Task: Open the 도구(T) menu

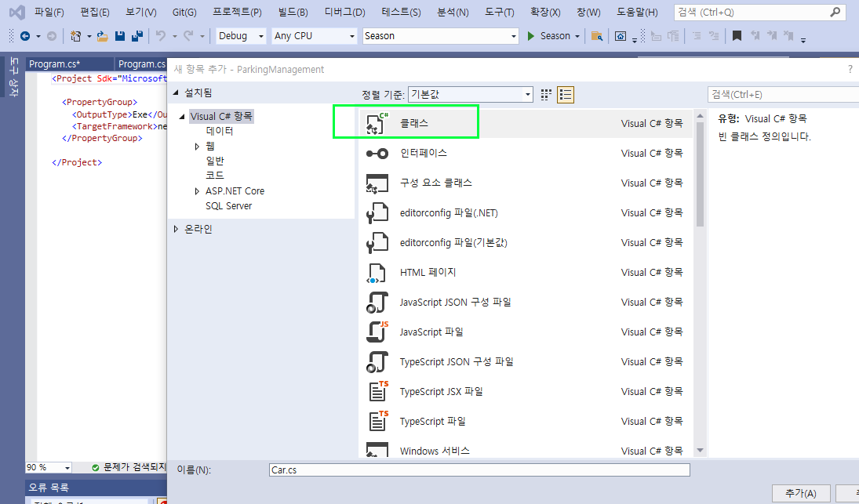Action: point(499,12)
